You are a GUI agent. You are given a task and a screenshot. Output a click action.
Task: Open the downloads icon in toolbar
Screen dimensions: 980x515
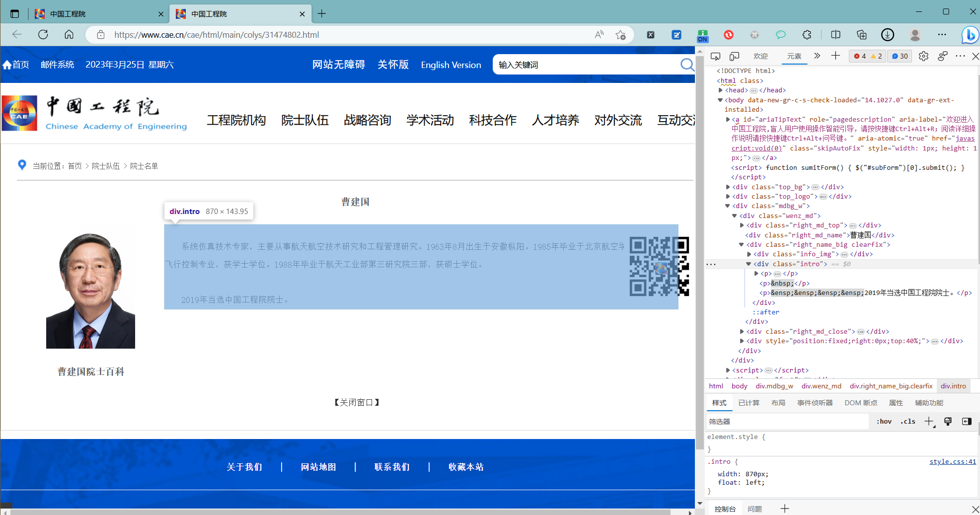(888, 35)
